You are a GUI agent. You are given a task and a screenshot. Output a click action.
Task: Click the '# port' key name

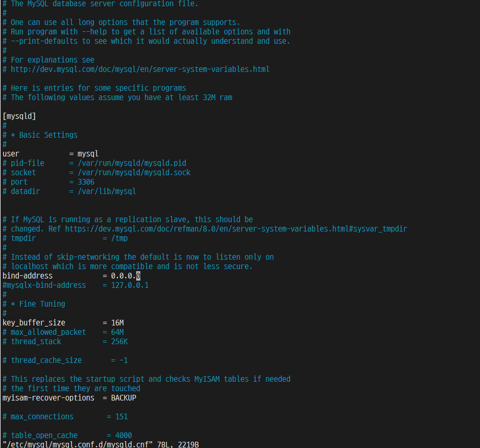[15, 182]
